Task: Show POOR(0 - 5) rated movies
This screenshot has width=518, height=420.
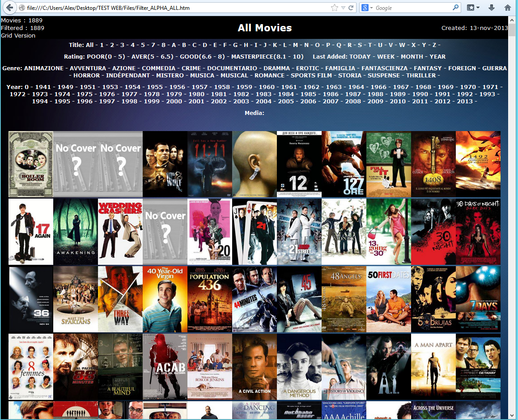Action: pos(106,56)
